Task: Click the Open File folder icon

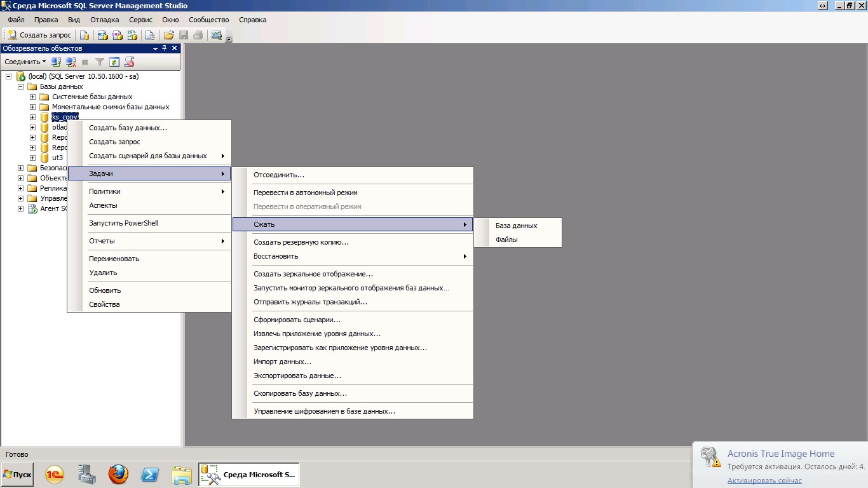Action: coord(168,35)
